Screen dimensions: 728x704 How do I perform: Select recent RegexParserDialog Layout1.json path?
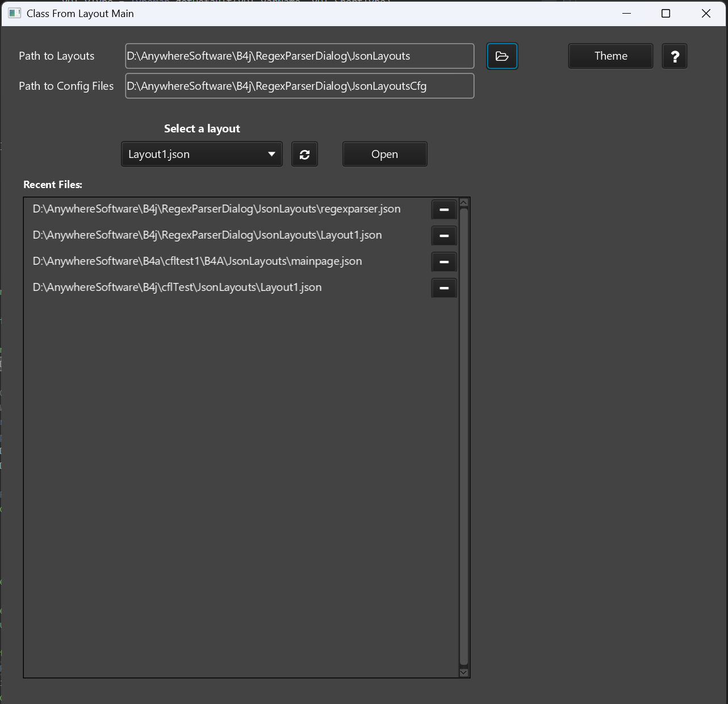click(207, 235)
